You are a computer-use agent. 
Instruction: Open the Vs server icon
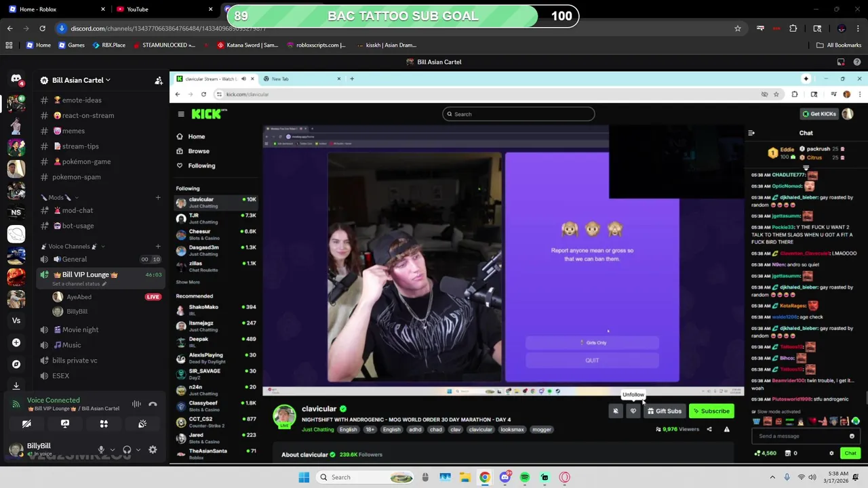[x=16, y=321]
